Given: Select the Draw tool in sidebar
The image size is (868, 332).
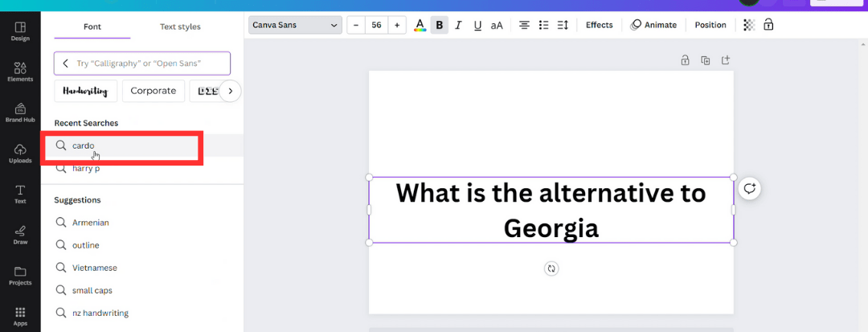Looking at the screenshot, I should (x=20, y=234).
